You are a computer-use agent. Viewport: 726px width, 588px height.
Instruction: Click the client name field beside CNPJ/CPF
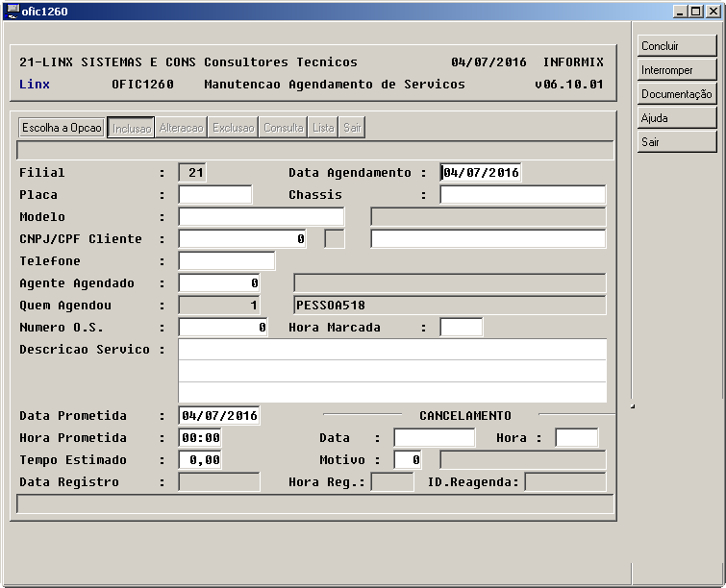[488, 239]
